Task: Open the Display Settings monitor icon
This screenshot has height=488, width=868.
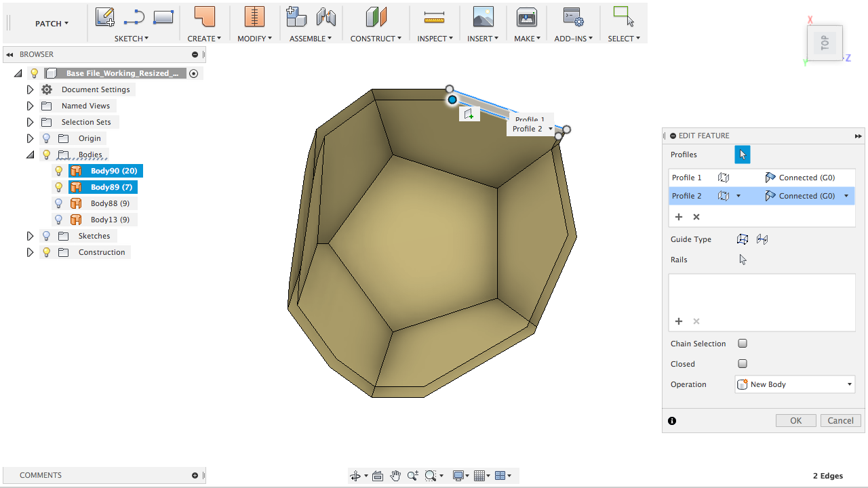Action: 458,476
